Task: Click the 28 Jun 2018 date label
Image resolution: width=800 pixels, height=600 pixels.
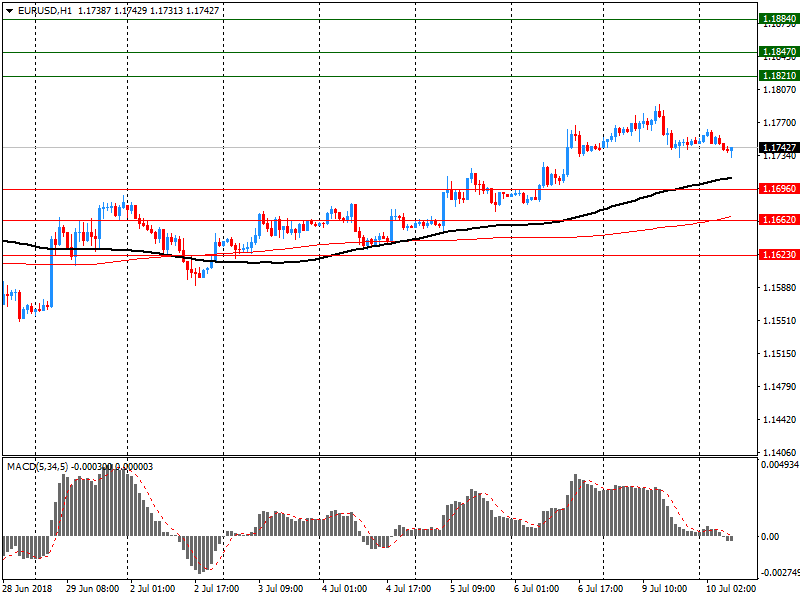Action: 27,589
